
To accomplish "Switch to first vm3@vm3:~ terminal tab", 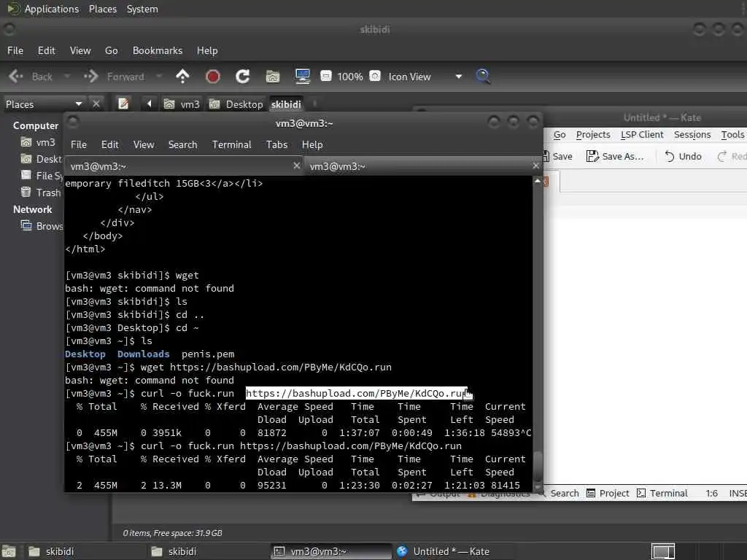I will pyautogui.click(x=183, y=166).
